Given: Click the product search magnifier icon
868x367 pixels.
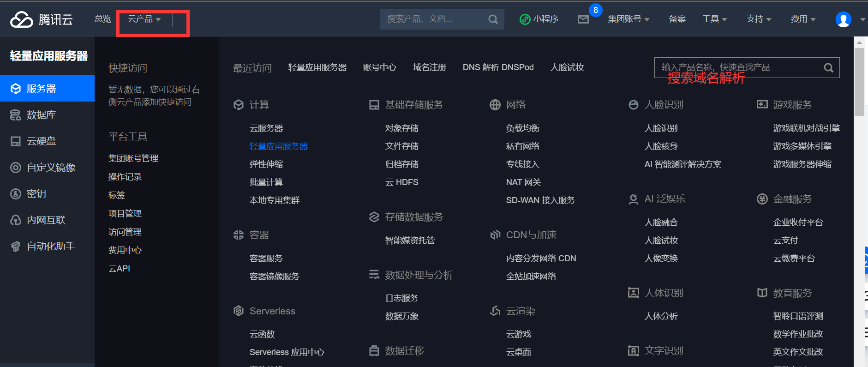Looking at the screenshot, I should click(x=829, y=68).
